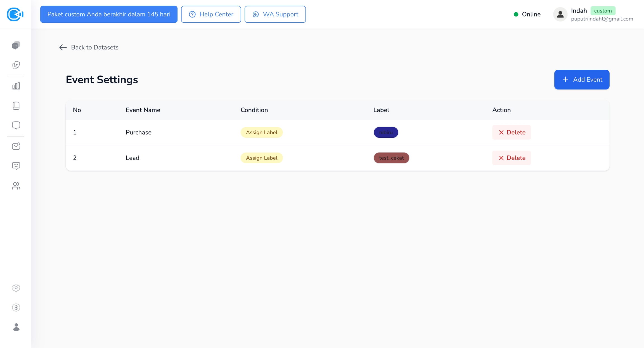Delete the Purchase event
Screen dimensions: 644x348
[x=511, y=132]
